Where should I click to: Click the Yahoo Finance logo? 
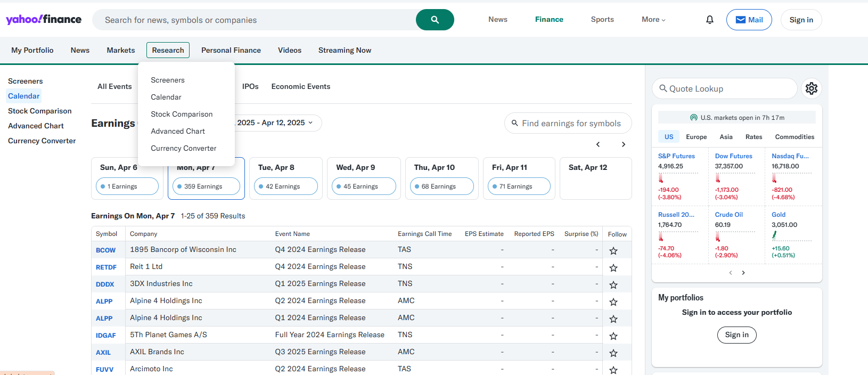[x=44, y=20]
